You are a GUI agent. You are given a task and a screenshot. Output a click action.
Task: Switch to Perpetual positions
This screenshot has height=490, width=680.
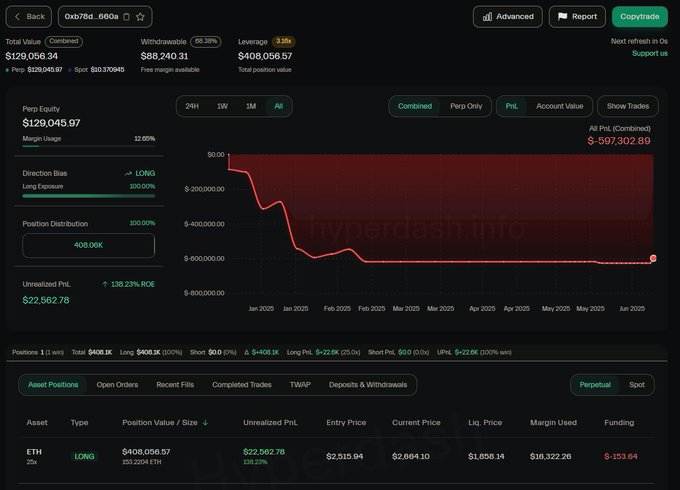(x=595, y=385)
